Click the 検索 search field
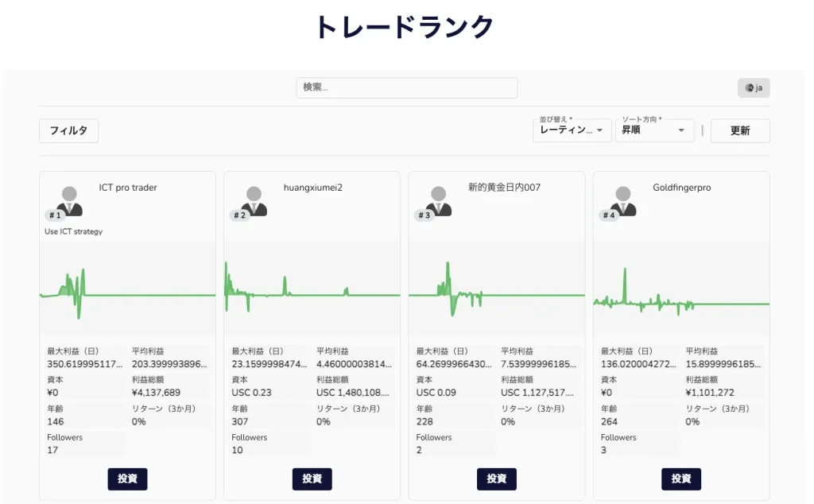814x504 pixels. 407,87
